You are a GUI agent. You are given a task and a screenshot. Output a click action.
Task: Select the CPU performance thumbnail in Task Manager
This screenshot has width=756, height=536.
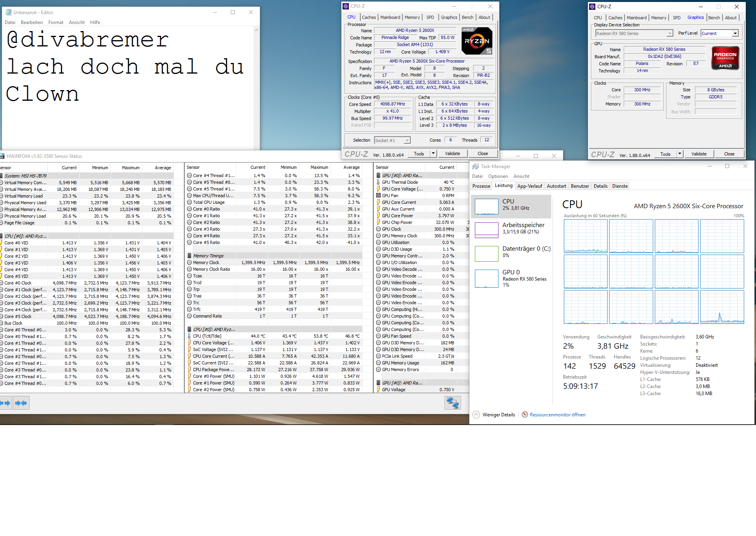coord(487,206)
